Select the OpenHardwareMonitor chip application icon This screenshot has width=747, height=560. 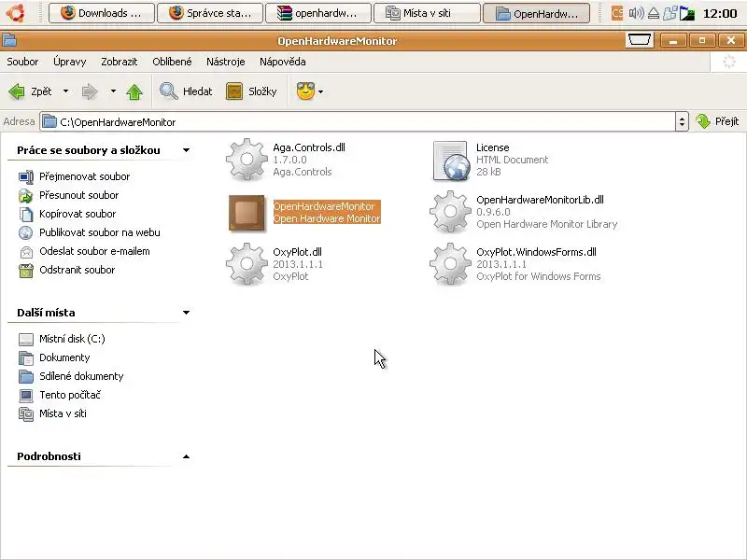(247, 213)
